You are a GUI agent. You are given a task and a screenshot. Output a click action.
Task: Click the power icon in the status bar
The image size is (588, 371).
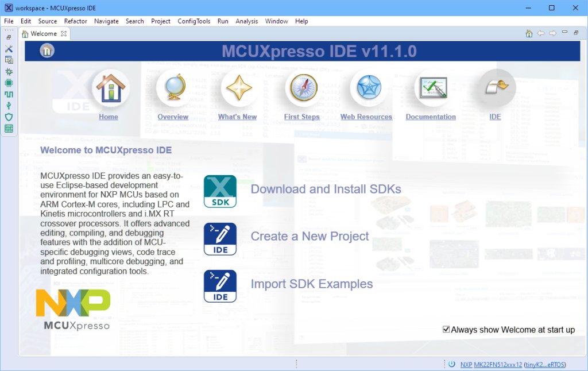pos(452,364)
